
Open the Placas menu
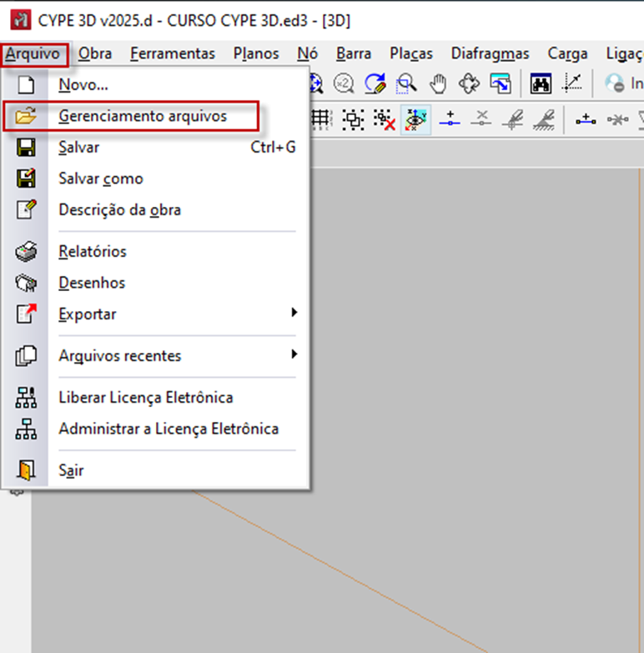[411, 53]
